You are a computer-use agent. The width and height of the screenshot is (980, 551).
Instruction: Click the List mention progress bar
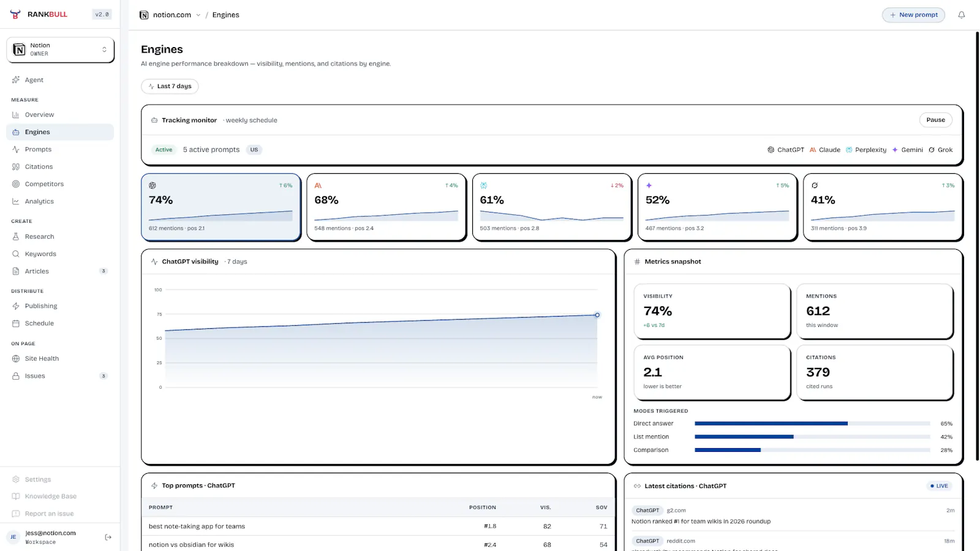(812, 437)
